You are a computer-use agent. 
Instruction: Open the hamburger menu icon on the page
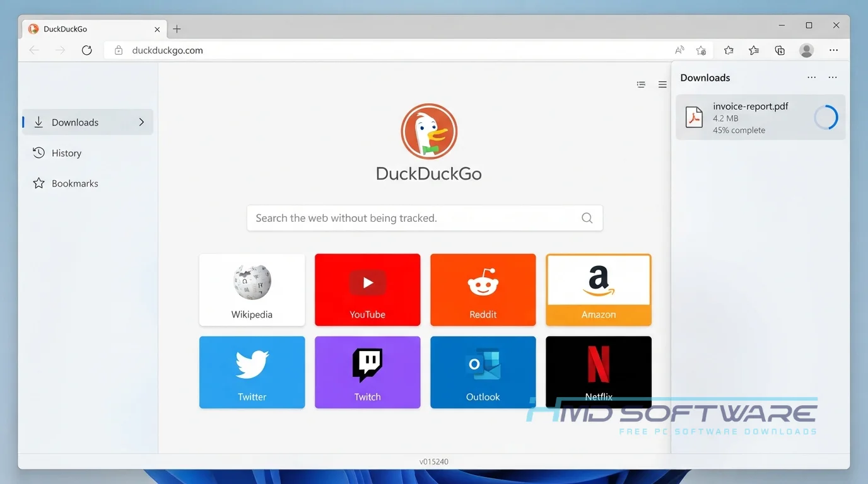662,84
